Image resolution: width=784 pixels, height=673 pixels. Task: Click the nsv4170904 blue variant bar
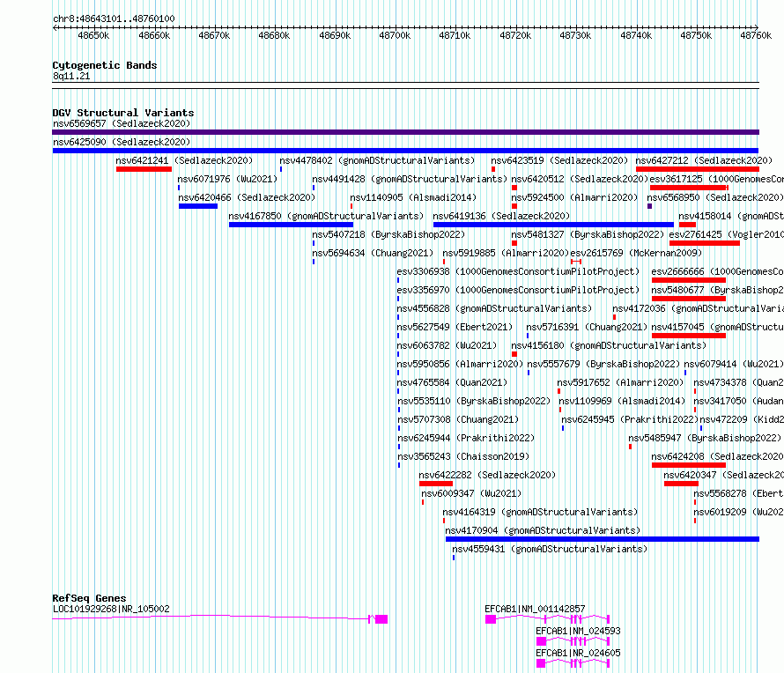603,539
